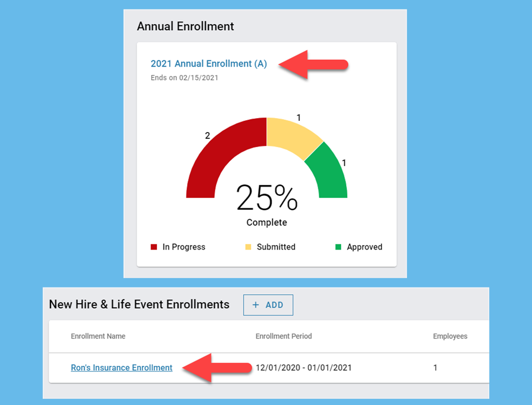The height and width of the screenshot is (405, 532).
Task: Click the 25% Complete indicator
Action: click(x=267, y=201)
